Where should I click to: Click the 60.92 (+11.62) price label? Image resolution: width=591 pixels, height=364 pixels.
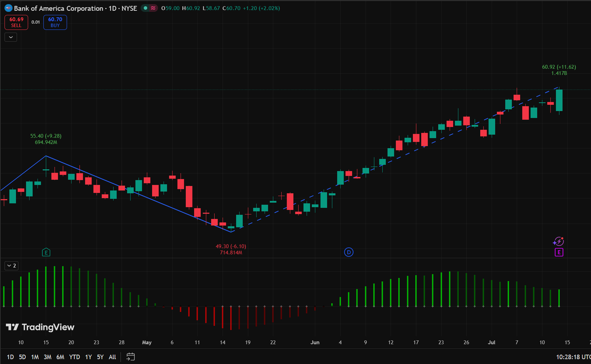(x=559, y=66)
